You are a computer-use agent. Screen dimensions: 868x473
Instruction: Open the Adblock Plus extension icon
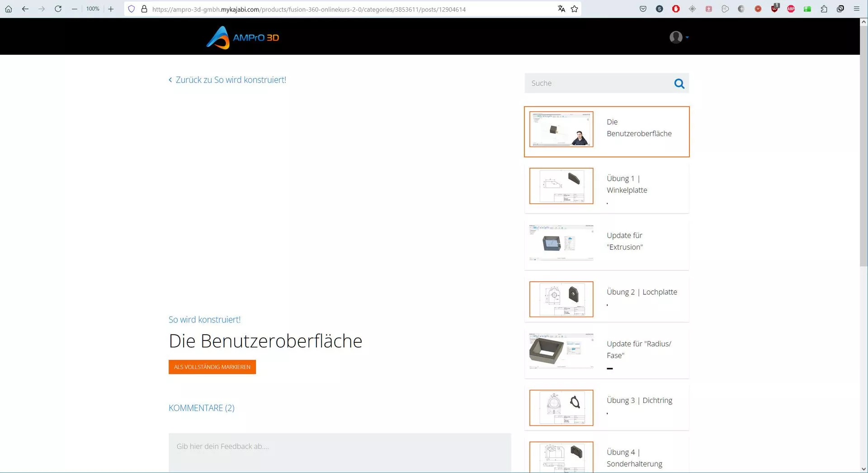(791, 9)
